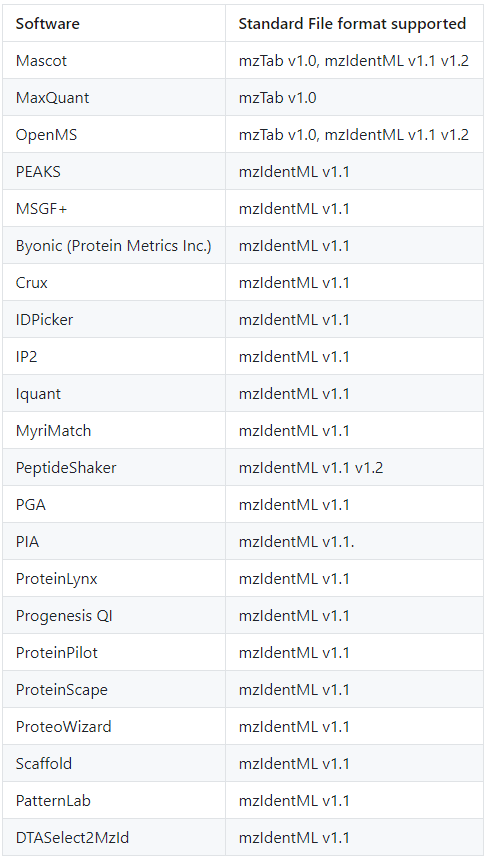Screen dimensions: 487x860
Task: Click the PEAKS software cell
Action: pos(114,172)
